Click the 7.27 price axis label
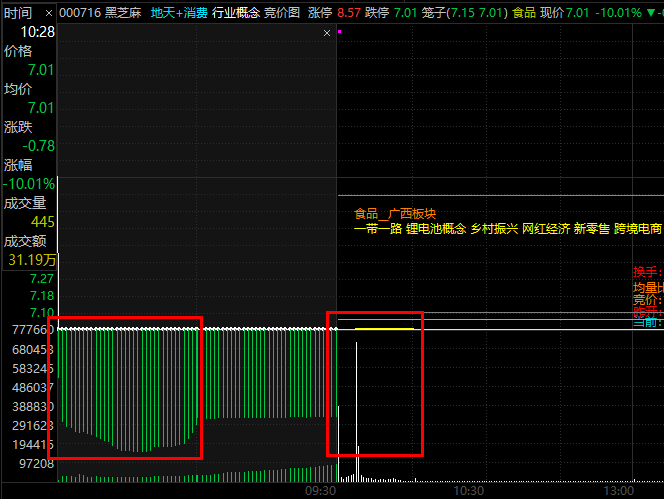The image size is (664, 499). tap(42, 279)
